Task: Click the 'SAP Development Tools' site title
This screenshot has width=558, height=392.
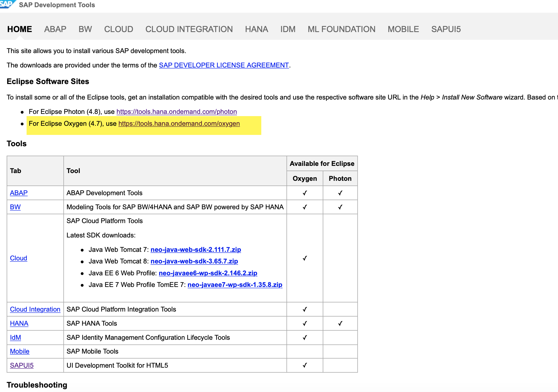Action: [x=57, y=5]
